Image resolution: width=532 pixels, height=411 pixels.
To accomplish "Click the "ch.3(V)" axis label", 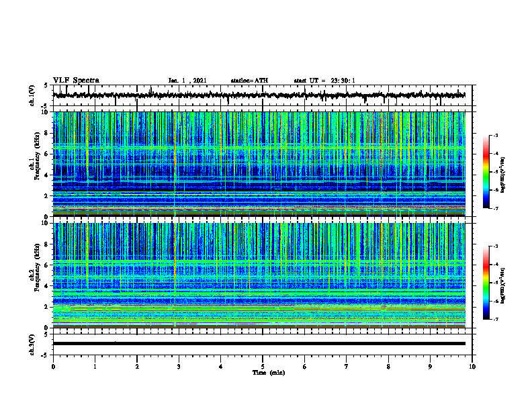I will point(32,345).
